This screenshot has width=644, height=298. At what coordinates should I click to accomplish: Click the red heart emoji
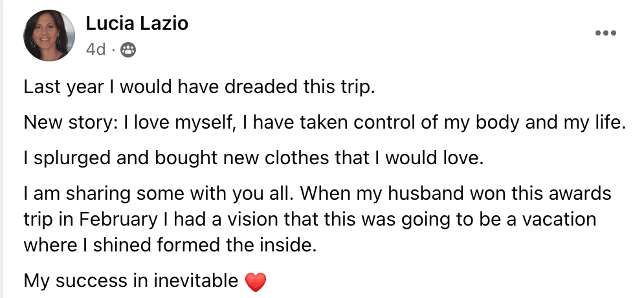click(256, 282)
